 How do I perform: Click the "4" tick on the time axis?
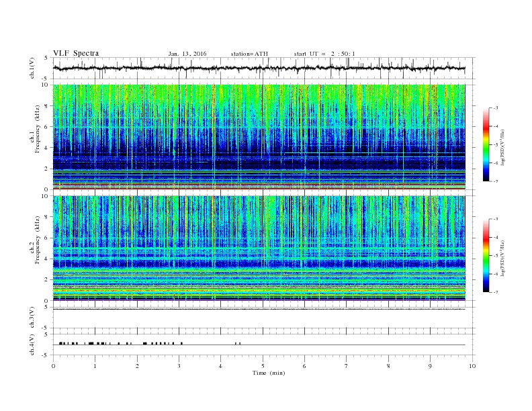click(220, 366)
